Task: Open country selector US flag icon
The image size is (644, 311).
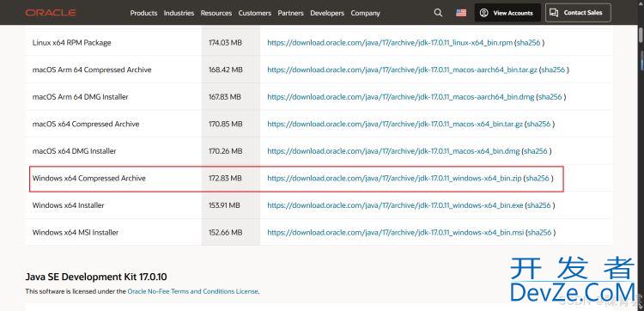Action: pyautogui.click(x=461, y=13)
